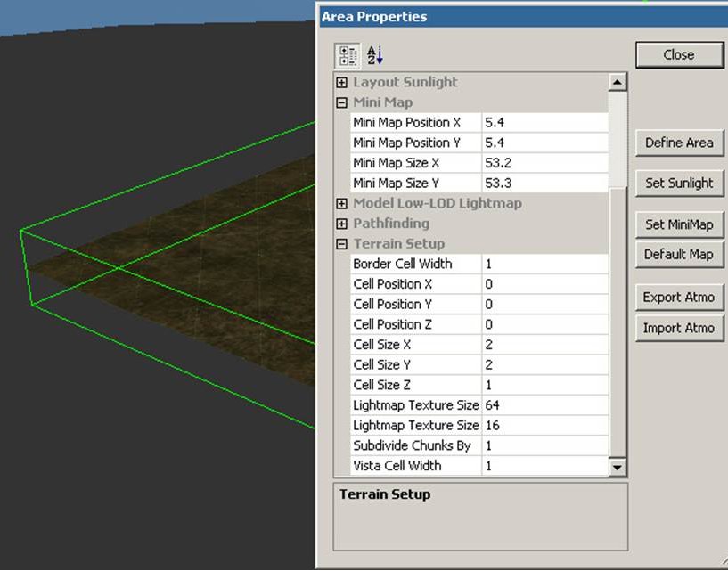Select the Vista Cell Width value field
The image size is (728, 571).
[544, 466]
